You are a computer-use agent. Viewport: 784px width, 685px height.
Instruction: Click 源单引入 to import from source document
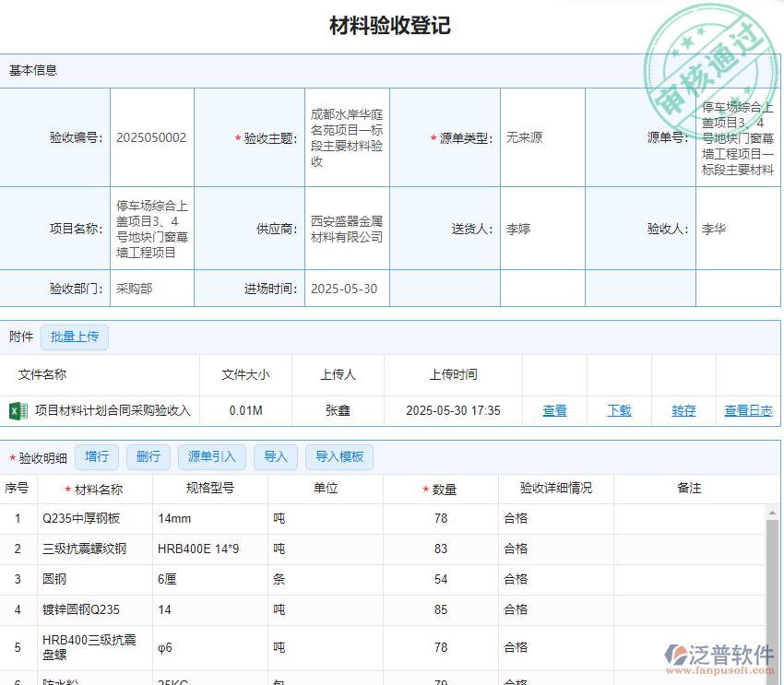(x=209, y=456)
